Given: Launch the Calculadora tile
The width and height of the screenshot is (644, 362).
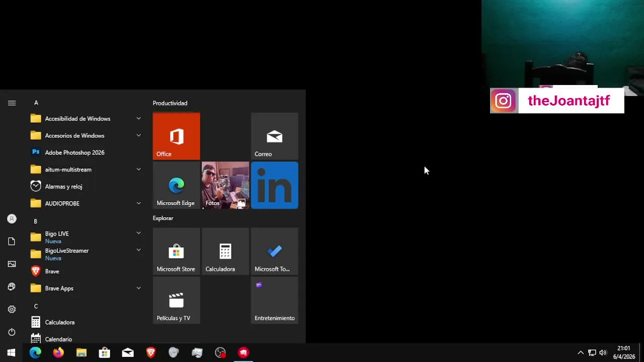Looking at the screenshot, I should tap(225, 251).
